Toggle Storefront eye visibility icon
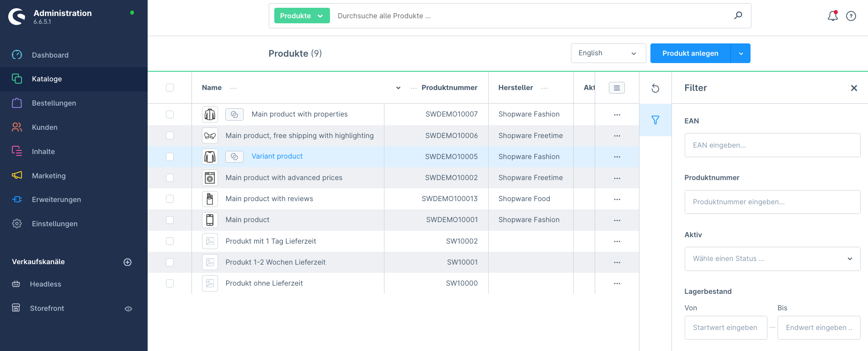Screen dimensions: 868x351 pos(128,308)
